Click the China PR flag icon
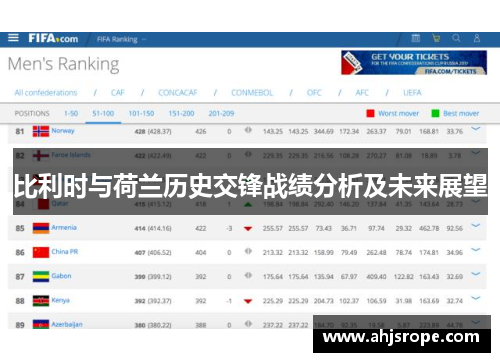This screenshot has height=362, width=500. point(41,252)
